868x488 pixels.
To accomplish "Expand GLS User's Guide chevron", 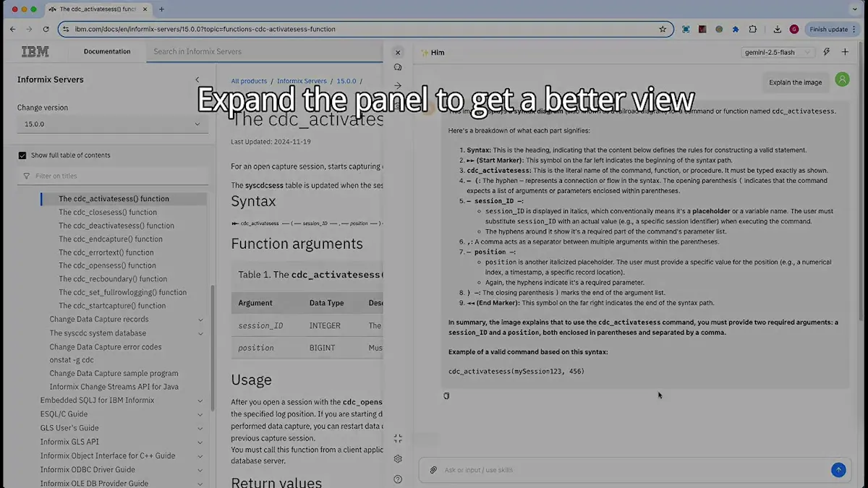I will (x=200, y=428).
